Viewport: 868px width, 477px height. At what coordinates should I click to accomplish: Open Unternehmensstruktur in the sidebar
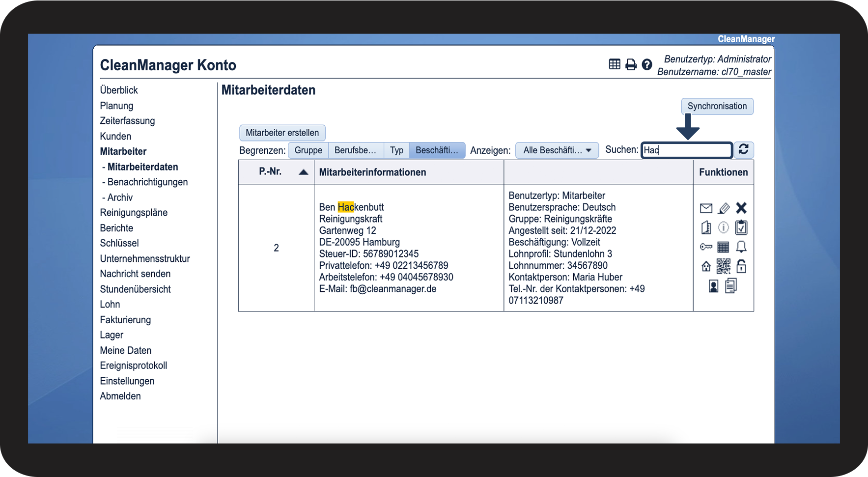(x=145, y=258)
